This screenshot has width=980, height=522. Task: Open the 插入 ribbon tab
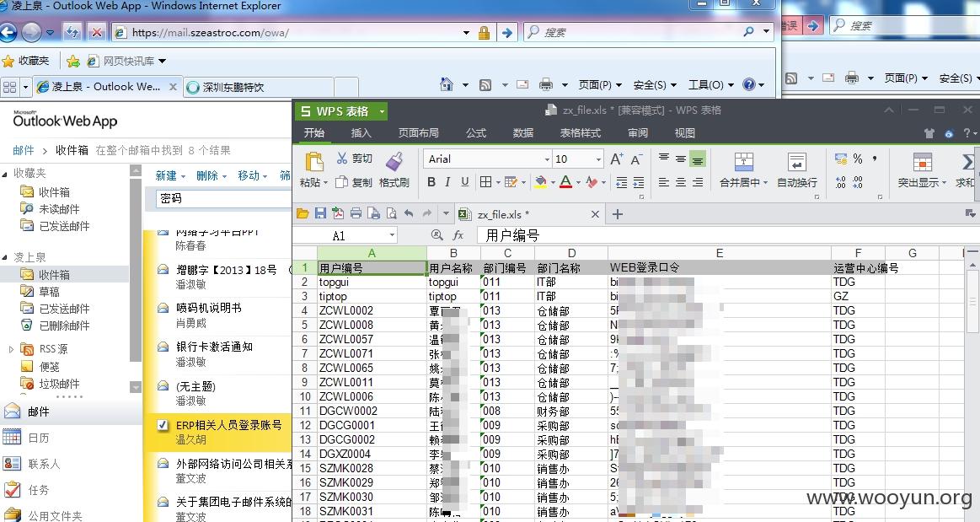(x=361, y=132)
